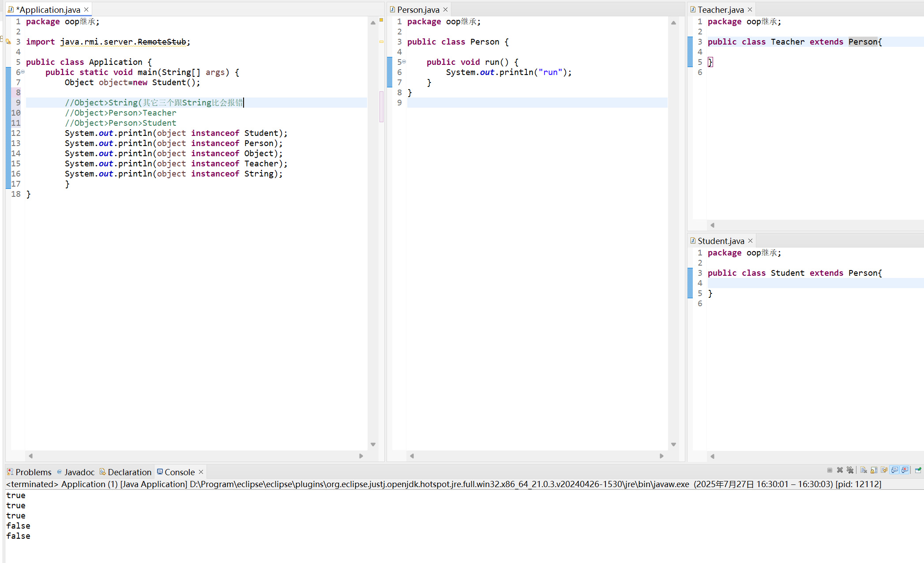The width and height of the screenshot is (924, 563).
Task: Click 'public class Teacher extends Person{' line
Action: [795, 42]
